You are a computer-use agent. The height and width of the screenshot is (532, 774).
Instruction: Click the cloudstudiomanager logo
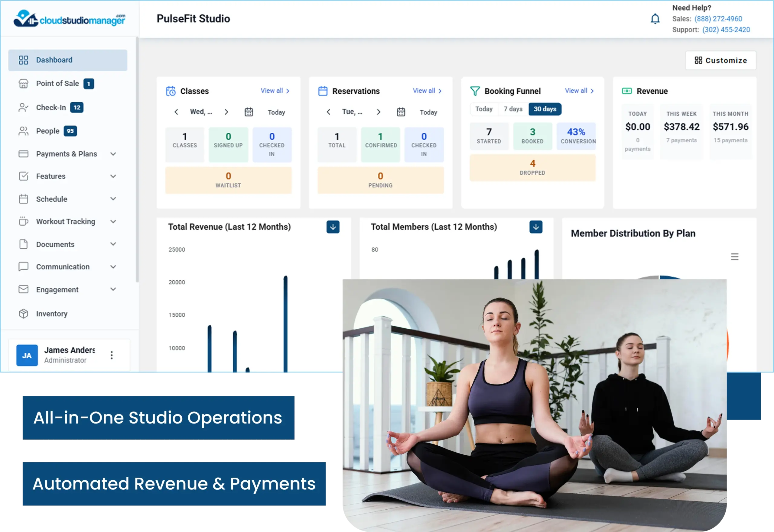(x=70, y=19)
